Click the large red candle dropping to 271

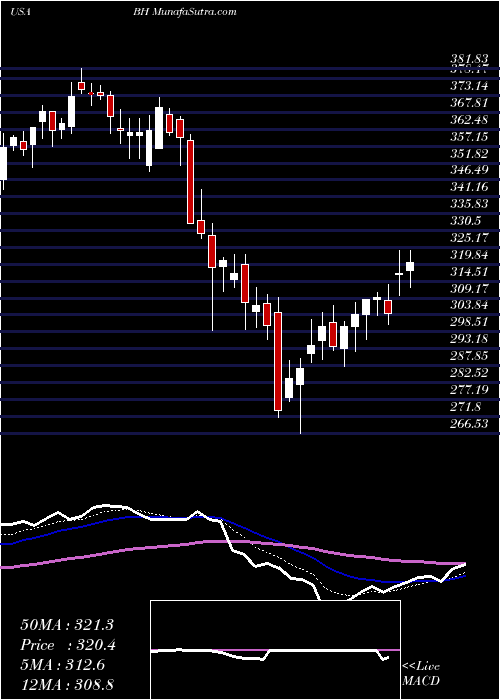[x=278, y=361]
